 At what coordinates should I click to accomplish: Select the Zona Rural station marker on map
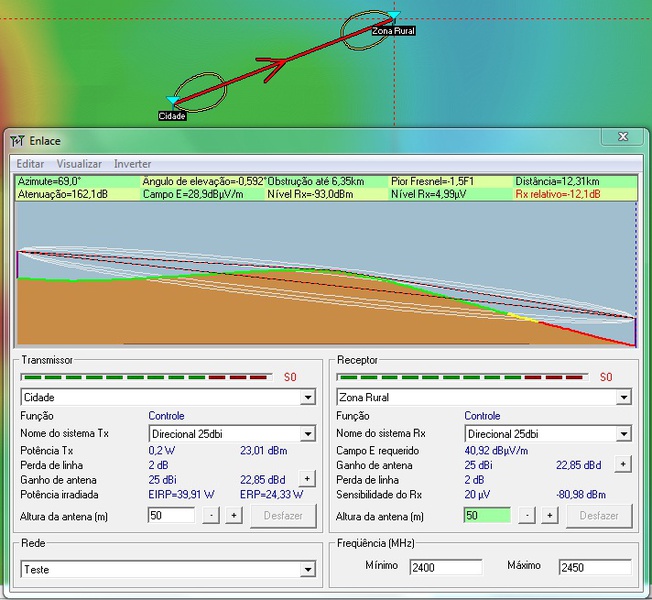coord(393,15)
